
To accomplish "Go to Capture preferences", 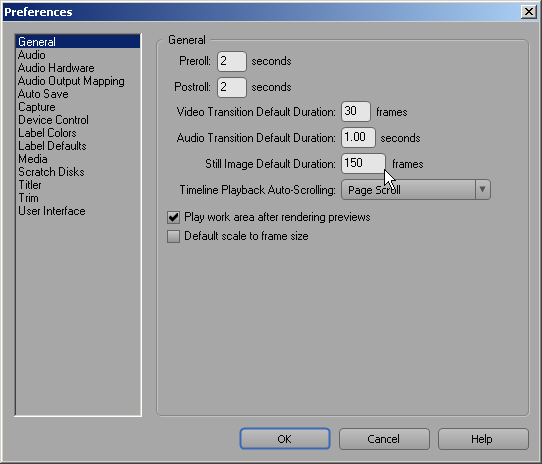I will tap(37, 107).
